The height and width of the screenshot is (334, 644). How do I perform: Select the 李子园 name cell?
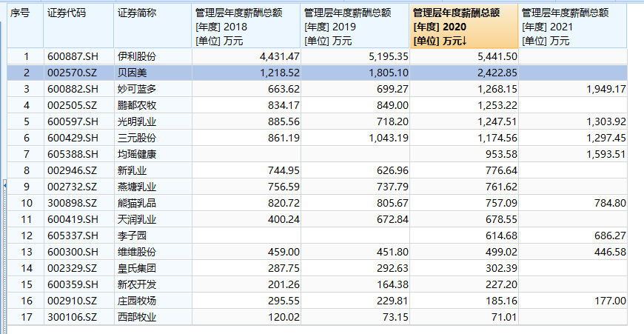[x=132, y=236]
